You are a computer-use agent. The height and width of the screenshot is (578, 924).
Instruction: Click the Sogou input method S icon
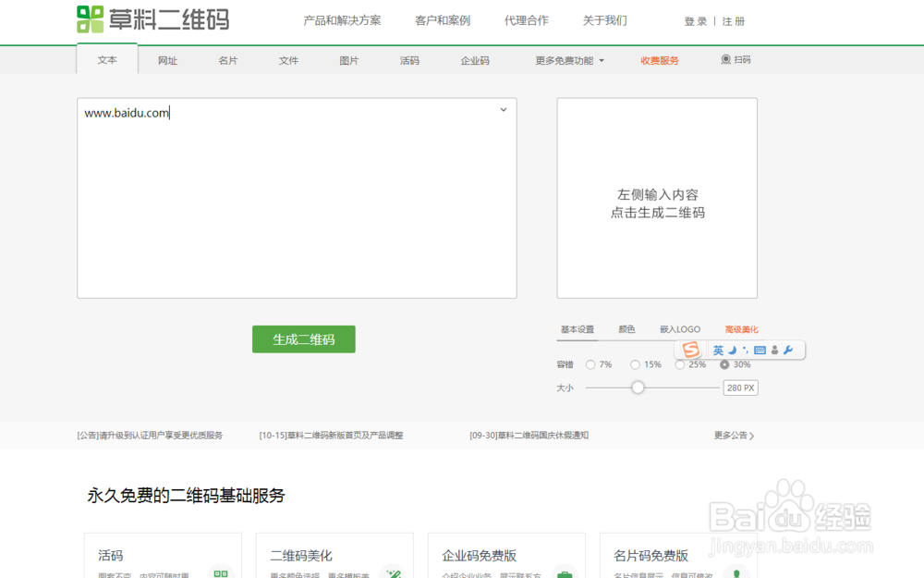[x=691, y=350]
